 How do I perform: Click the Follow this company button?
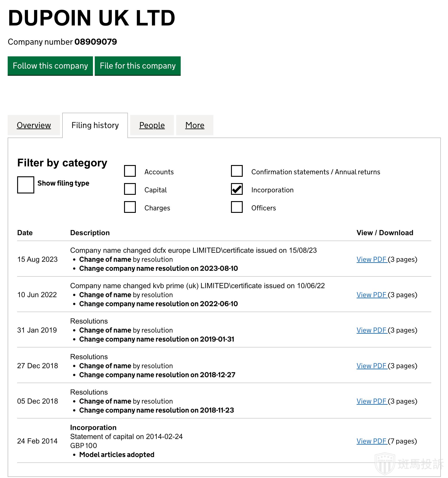point(50,66)
